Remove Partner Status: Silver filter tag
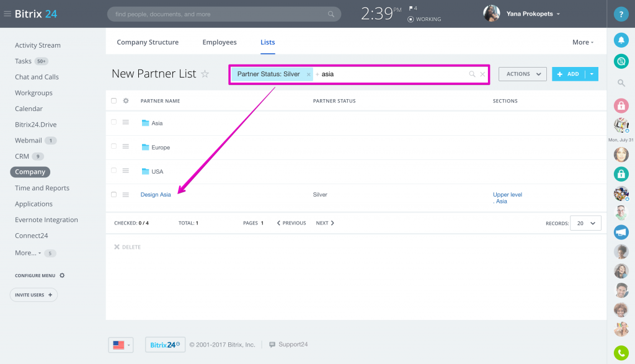The width and height of the screenshot is (635, 364). coord(309,74)
